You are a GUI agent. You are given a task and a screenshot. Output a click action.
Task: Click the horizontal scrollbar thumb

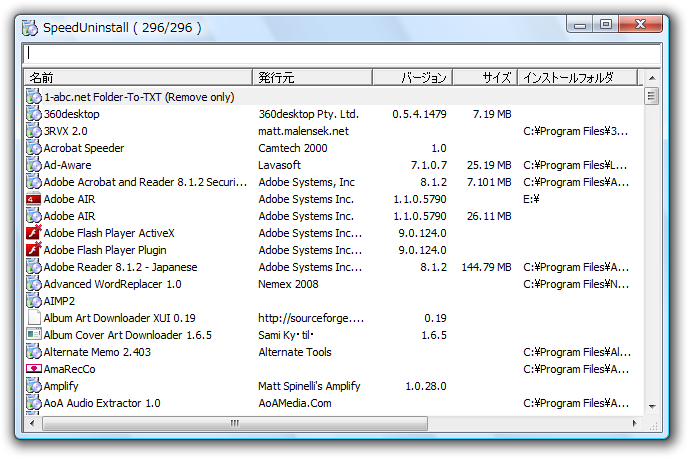235,423
